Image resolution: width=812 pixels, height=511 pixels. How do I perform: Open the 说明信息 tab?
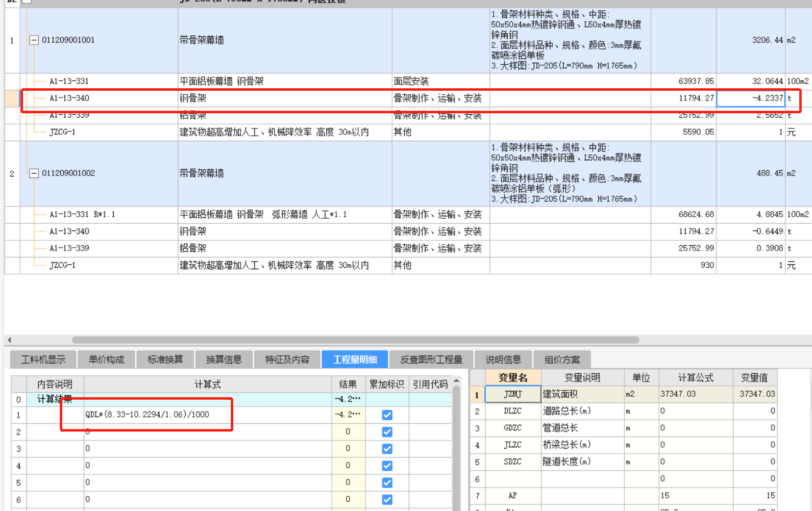pyautogui.click(x=503, y=359)
